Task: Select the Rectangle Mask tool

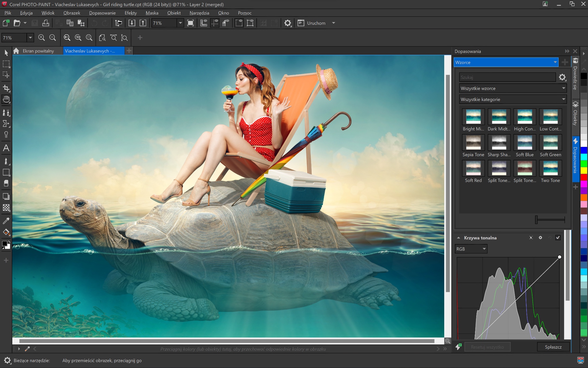Action: point(6,64)
